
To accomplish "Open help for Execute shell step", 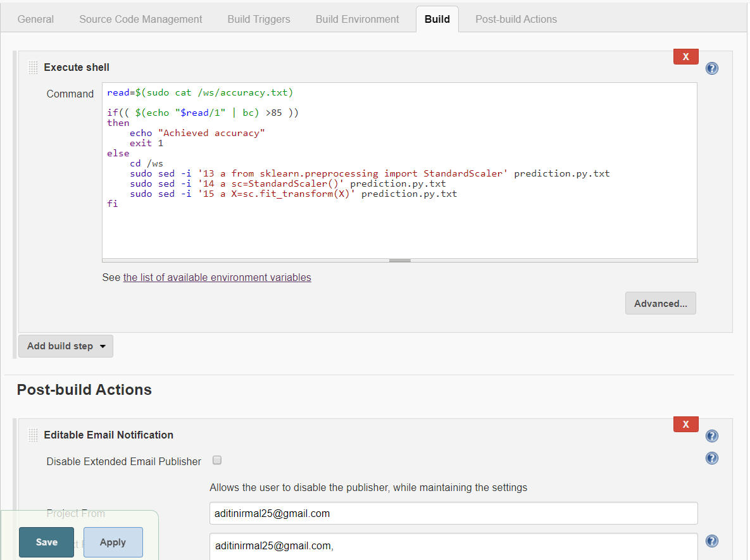I will pos(712,68).
